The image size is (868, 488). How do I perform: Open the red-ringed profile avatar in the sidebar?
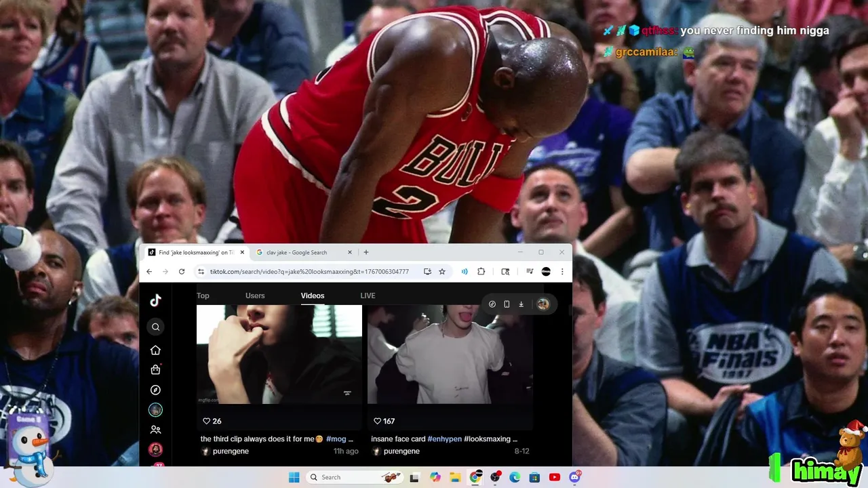[155, 449]
